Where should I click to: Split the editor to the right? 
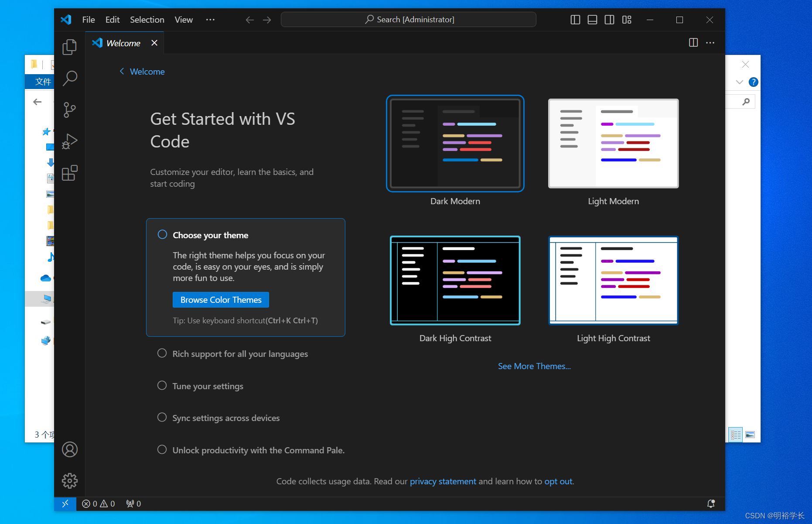(693, 43)
